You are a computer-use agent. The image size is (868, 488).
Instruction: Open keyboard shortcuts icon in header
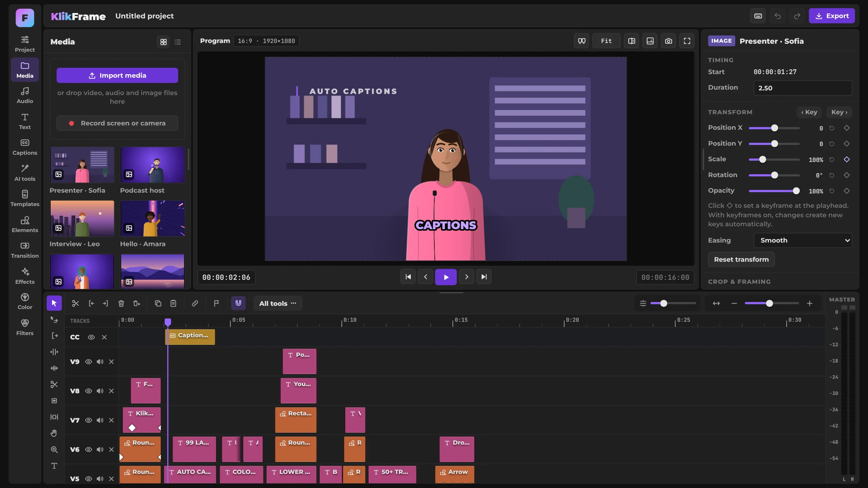(x=758, y=16)
